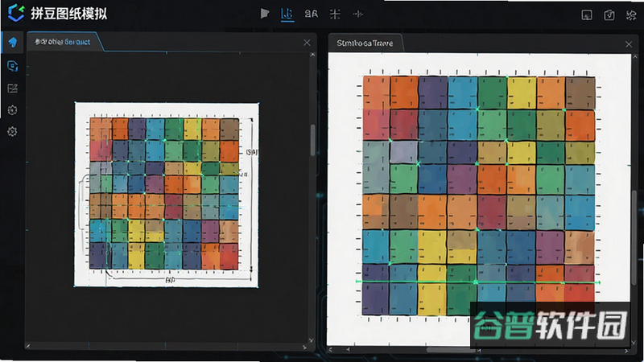Click the 2R toolbar icon
This screenshot has width=644, height=362.
[311, 14]
